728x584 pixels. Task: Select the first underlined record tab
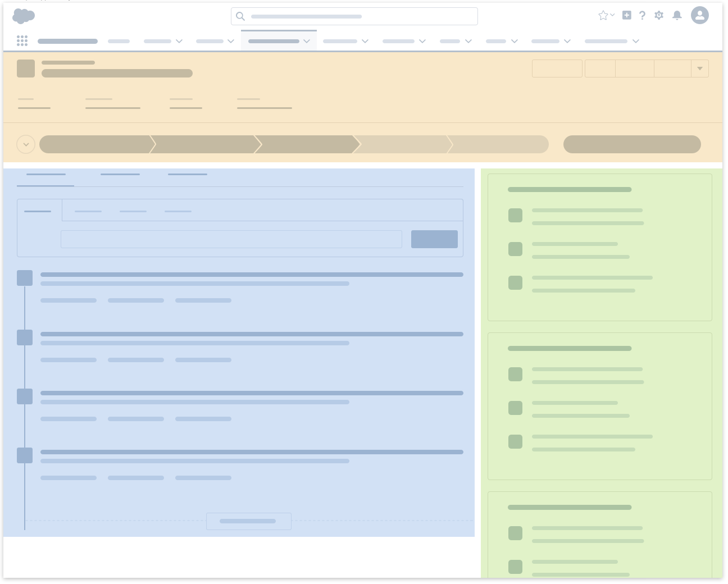coord(46,175)
